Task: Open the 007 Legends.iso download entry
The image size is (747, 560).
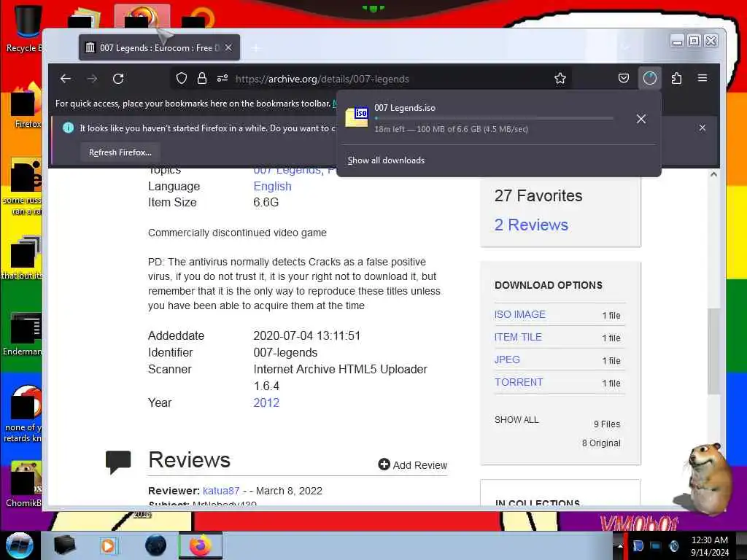Action: point(484,118)
